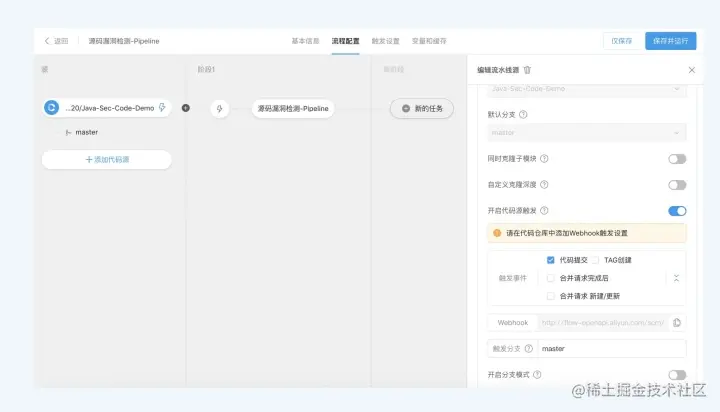Image resolution: width=720 pixels, height=412 pixels.
Task: Click the 新阶段 column label
Action: click(x=394, y=69)
